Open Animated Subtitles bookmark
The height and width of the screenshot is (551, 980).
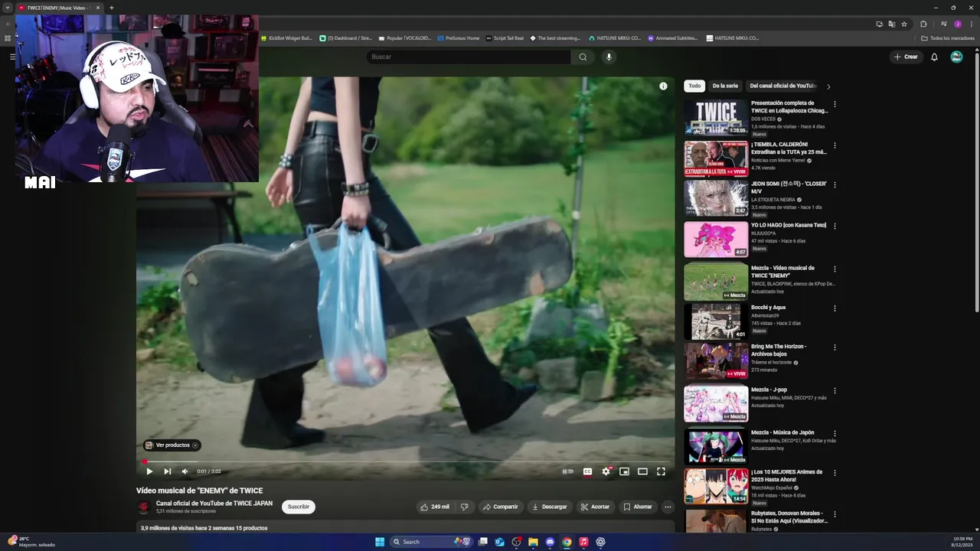pyautogui.click(x=672, y=37)
